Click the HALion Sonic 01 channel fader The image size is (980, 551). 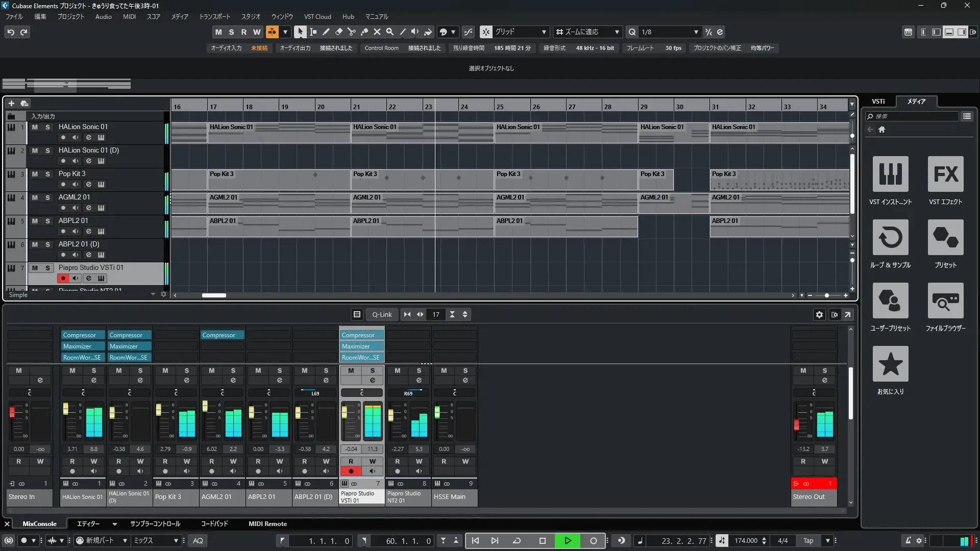coord(66,409)
